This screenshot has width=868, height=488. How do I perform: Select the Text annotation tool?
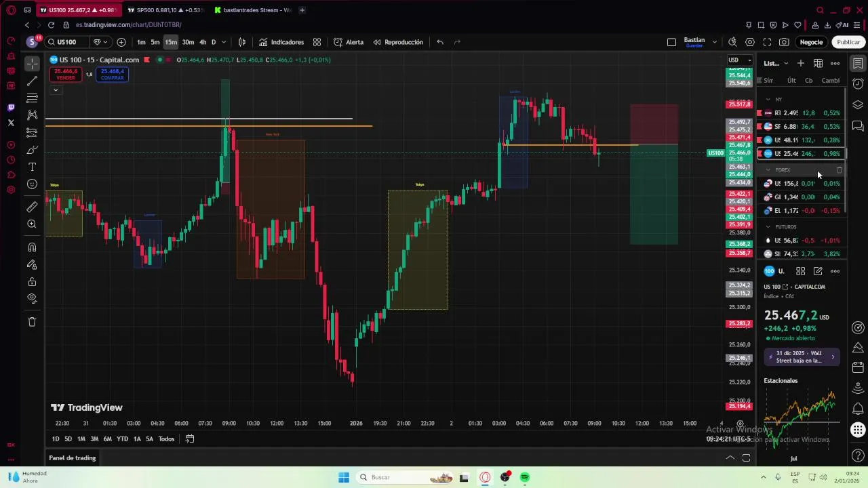coord(32,167)
